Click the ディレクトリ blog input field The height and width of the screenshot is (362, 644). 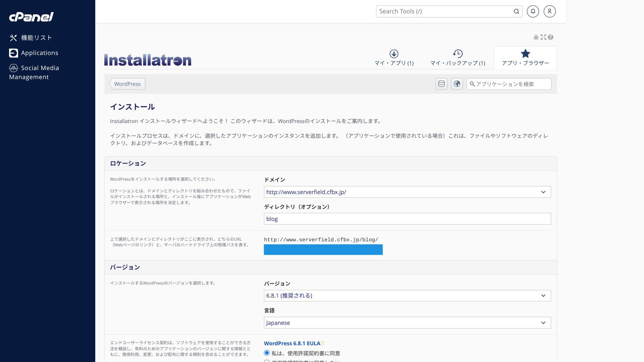pyautogui.click(x=407, y=219)
